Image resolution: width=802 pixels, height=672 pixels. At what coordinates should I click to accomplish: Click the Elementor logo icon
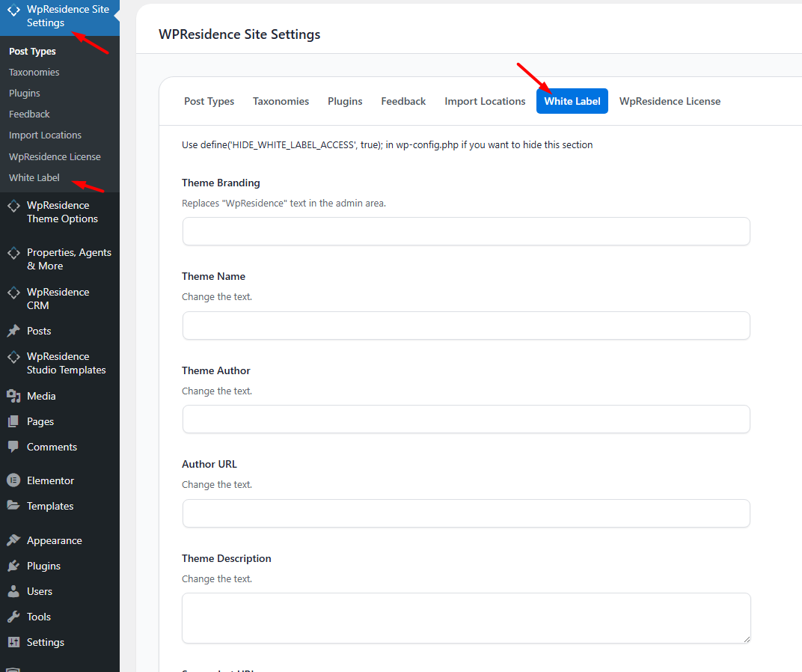[x=13, y=480]
